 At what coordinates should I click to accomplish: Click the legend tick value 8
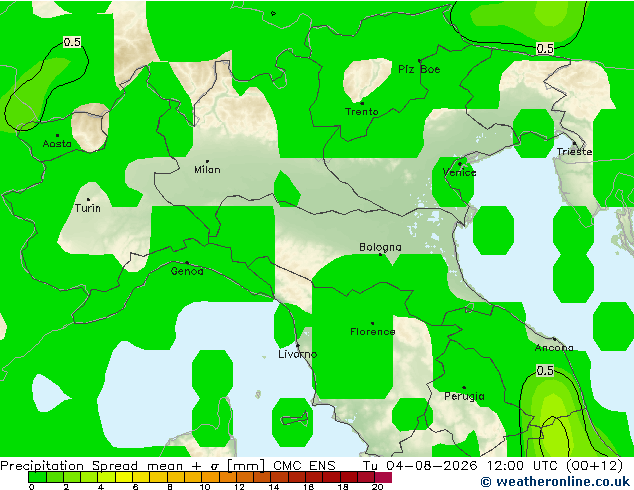(170, 487)
